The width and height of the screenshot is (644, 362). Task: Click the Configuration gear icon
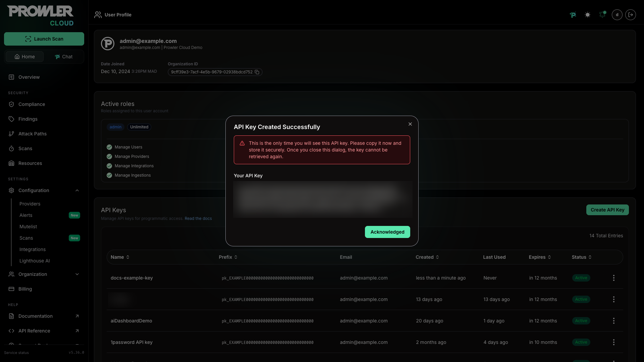coord(11,190)
